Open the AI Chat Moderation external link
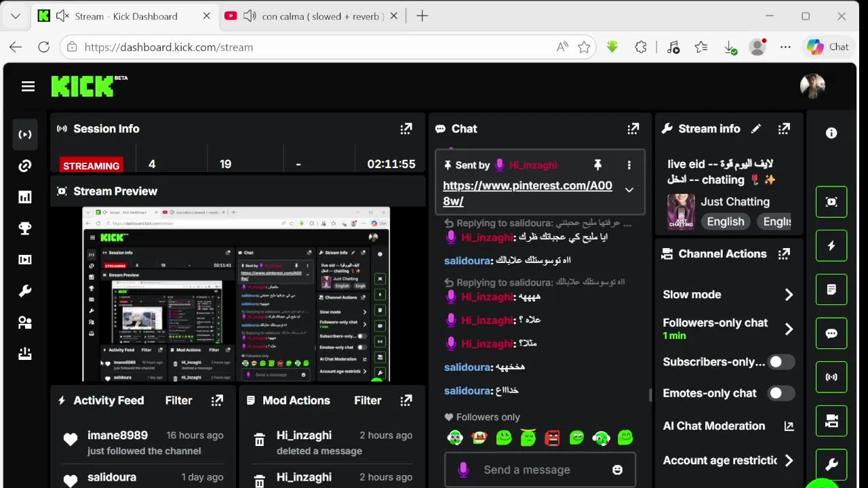The height and width of the screenshot is (488, 868). [789, 426]
